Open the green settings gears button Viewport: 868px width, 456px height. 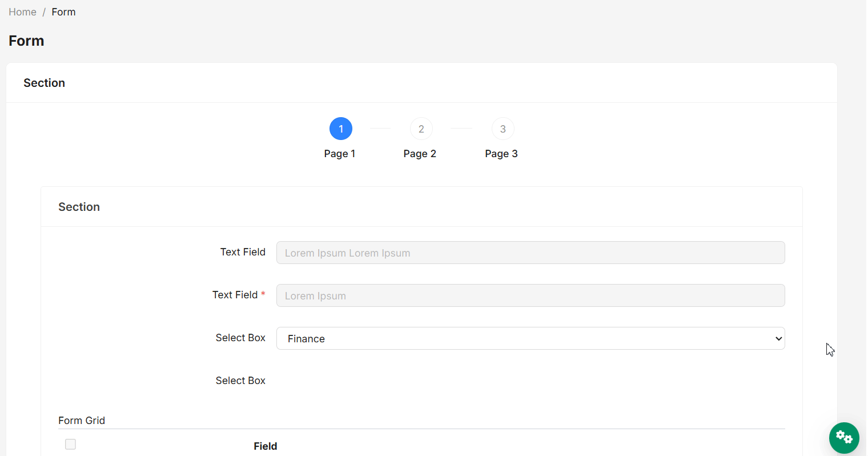point(844,438)
